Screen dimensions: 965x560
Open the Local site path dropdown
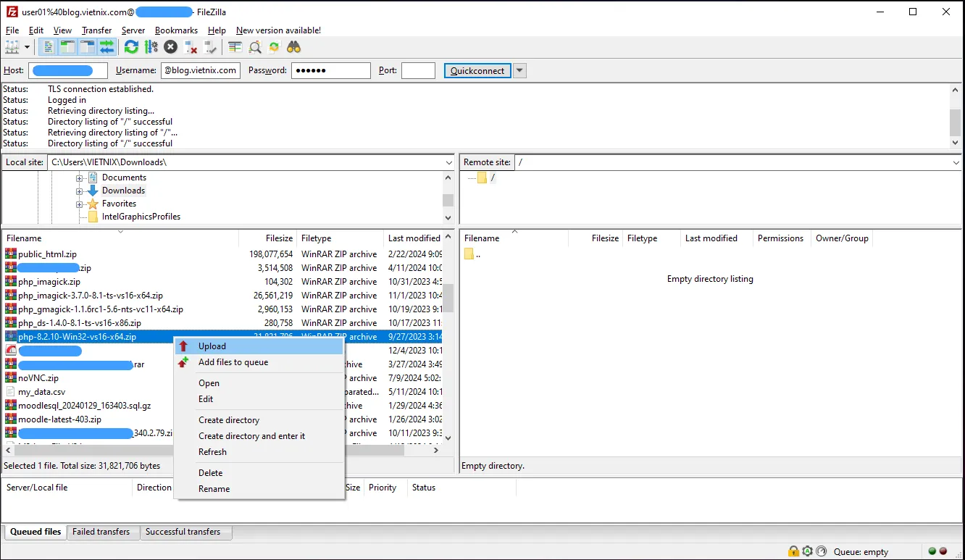447,162
